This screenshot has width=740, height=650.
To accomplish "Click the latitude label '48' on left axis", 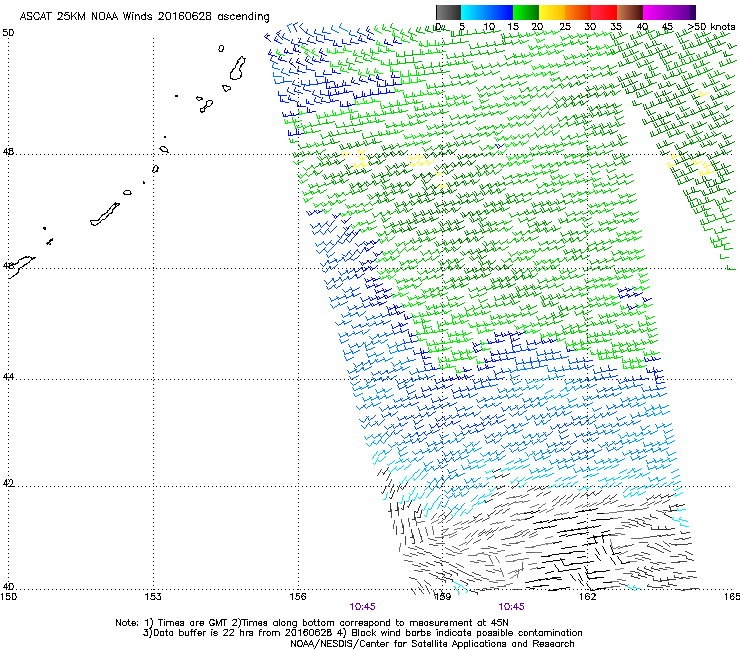I will (8, 152).
